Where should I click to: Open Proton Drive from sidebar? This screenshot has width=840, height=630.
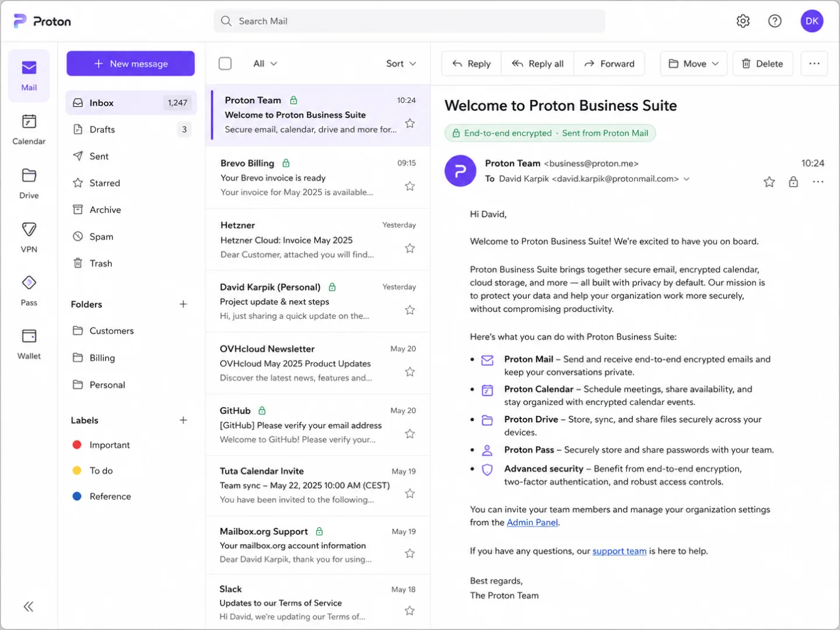[29, 184]
